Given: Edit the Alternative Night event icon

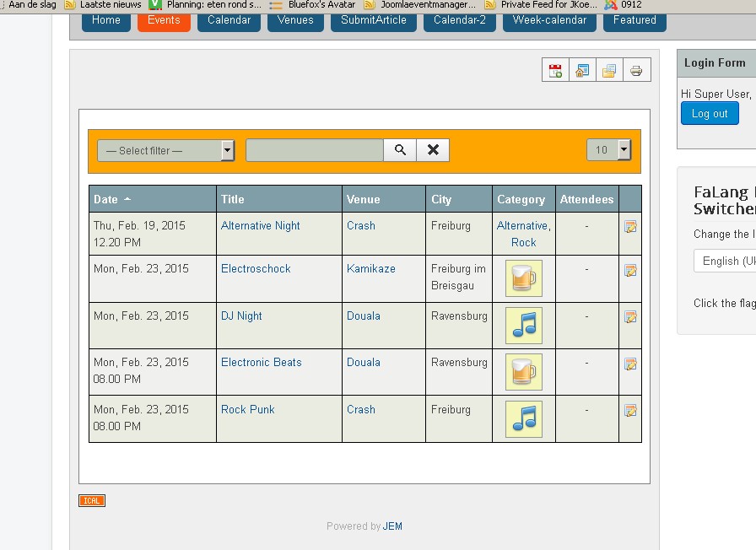Looking at the screenshot, I should coord(629,226).
